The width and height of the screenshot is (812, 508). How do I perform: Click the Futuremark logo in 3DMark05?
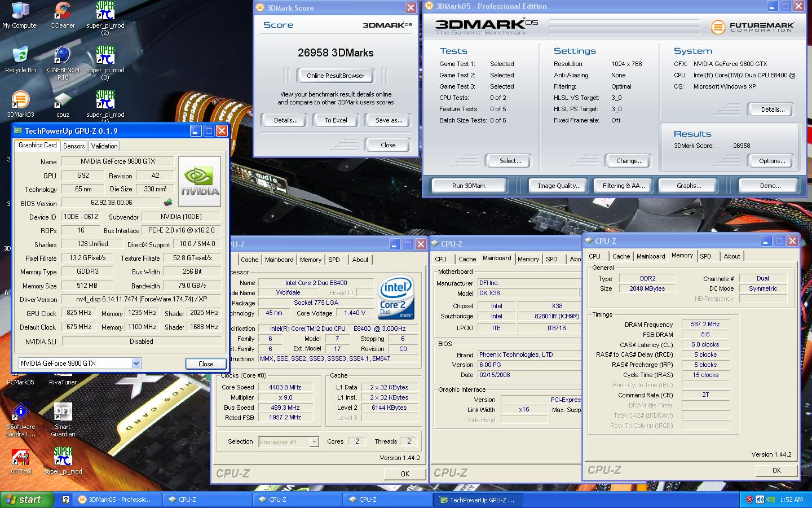(752, 27)
